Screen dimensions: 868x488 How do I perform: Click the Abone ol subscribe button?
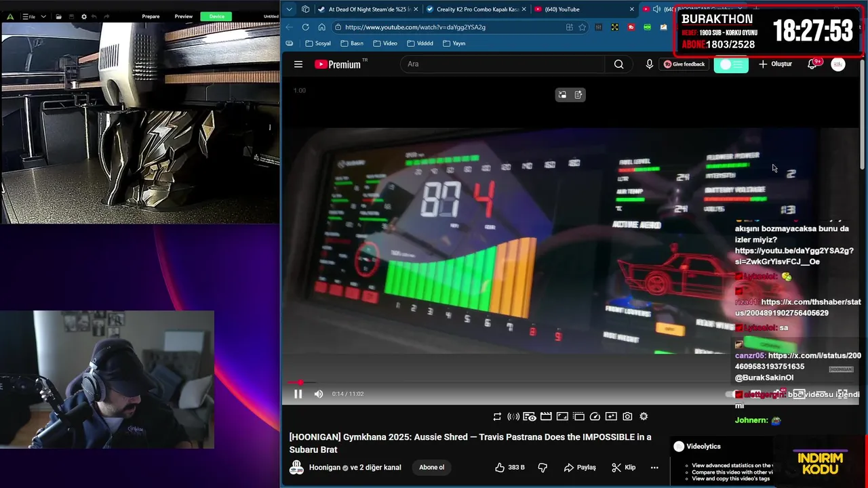[x=431, y=467]
